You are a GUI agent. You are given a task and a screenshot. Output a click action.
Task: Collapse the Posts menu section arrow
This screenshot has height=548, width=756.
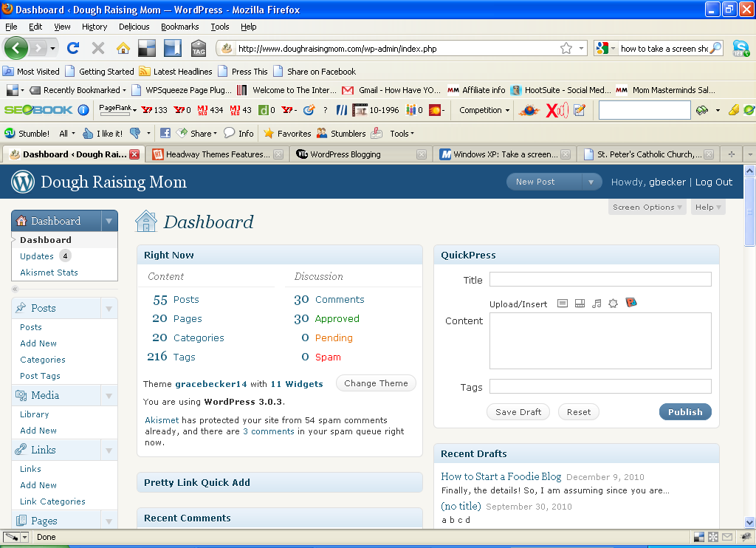109,308
